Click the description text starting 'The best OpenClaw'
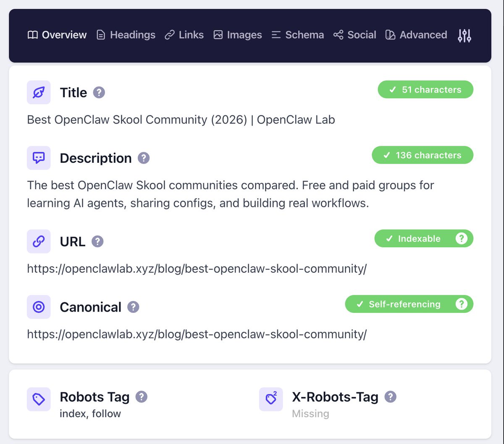 pyautogui.click(x=231, y=194)
